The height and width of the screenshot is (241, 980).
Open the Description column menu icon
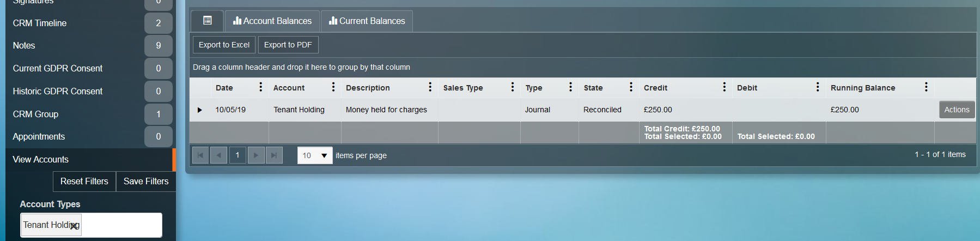(430, 87)
